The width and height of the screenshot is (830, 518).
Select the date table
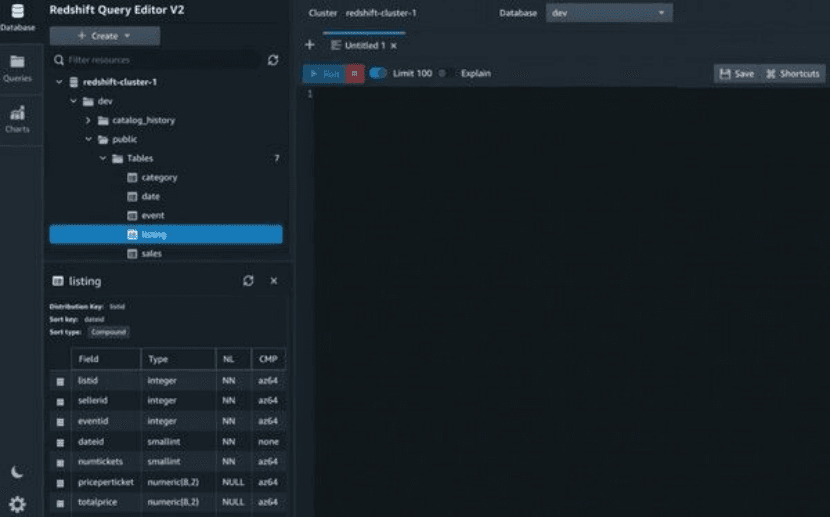point(150,196)
